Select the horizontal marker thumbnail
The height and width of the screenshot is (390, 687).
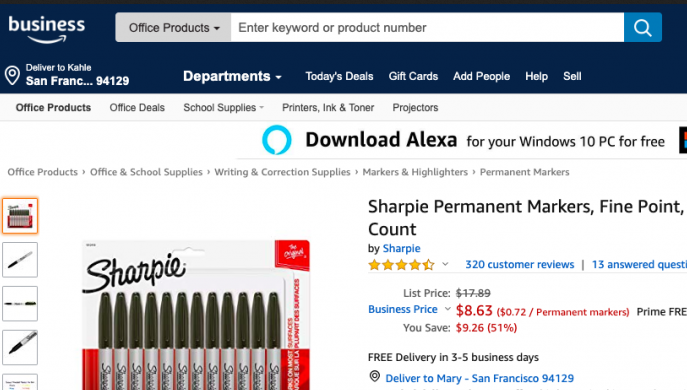pyautogui.click(x=20, y=304)
